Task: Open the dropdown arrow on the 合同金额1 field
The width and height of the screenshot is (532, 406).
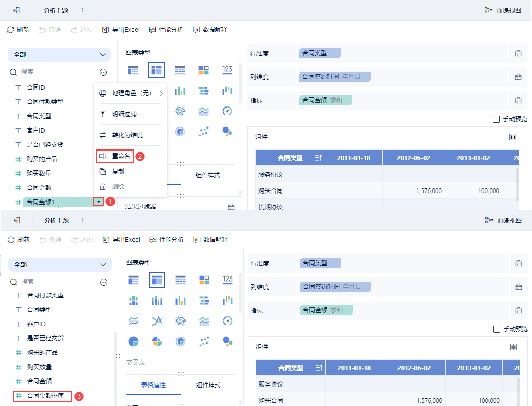Action: (98, 202)
